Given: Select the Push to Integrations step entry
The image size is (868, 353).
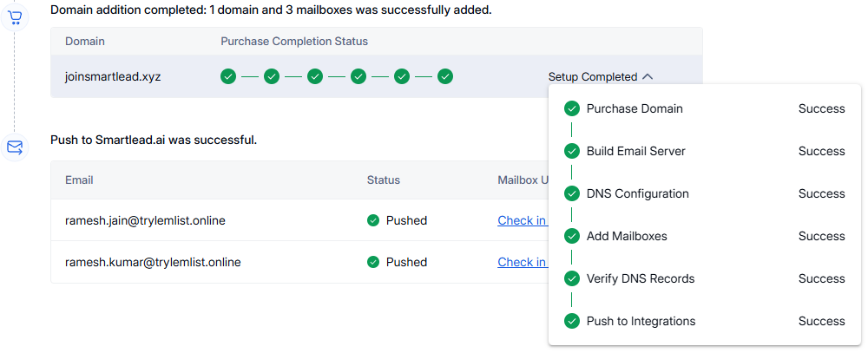Looking at the screenshot, I should [641, 321].
